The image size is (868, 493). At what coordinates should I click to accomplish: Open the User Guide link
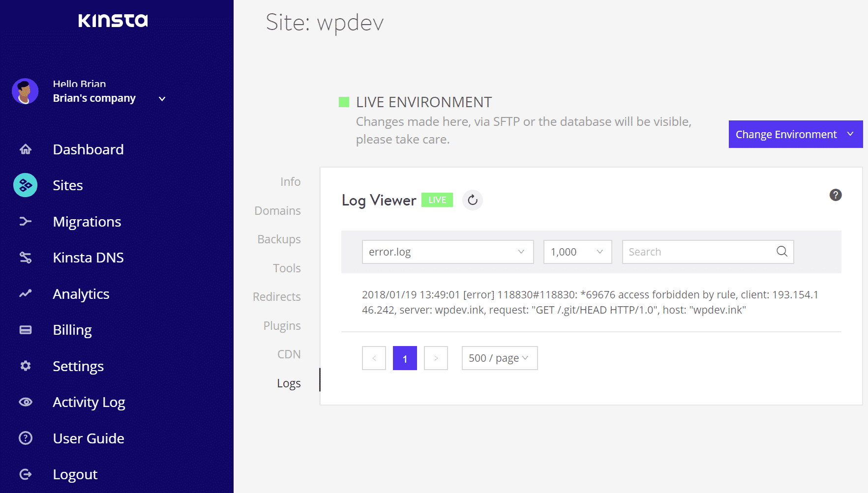click(89, 438)
